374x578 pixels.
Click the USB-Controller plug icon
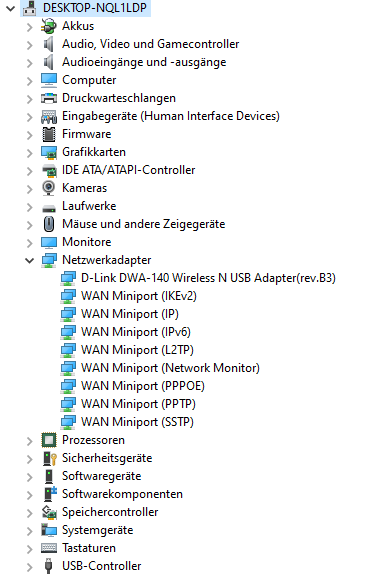pos(48,566)
